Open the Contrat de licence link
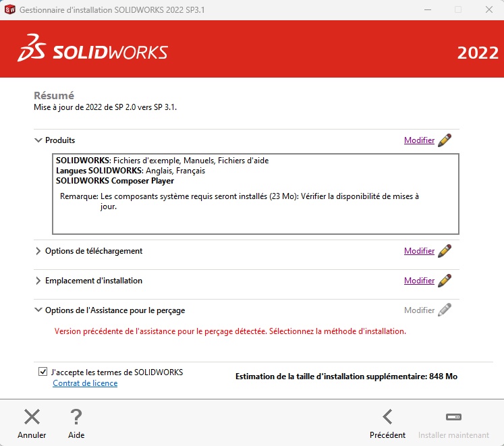The height and width of the screenshot is (446, 504). pyautogui.click(x=85, y=383)
